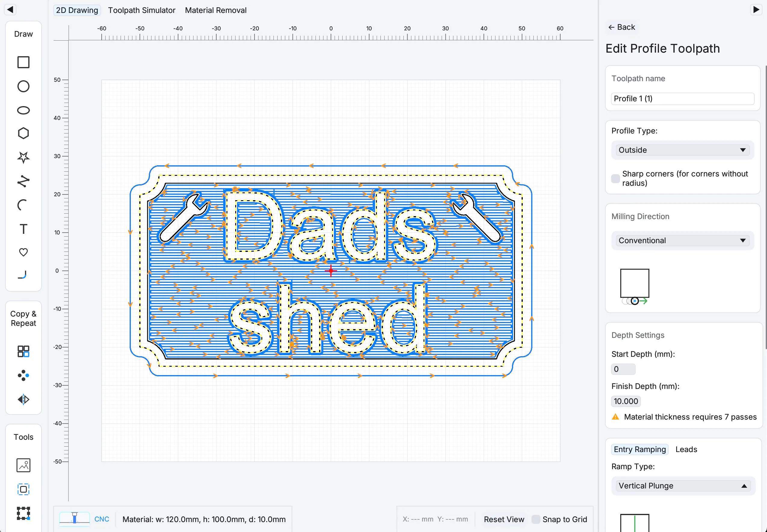
Task: Click the X Y coordinate readout
Action: [435, 519]
